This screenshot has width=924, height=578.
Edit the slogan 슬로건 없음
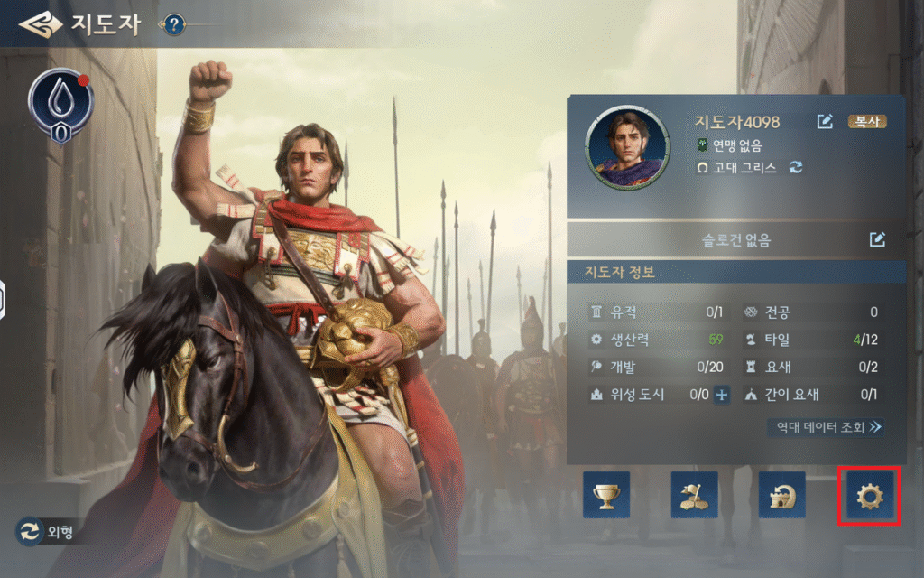coord(877,238)
